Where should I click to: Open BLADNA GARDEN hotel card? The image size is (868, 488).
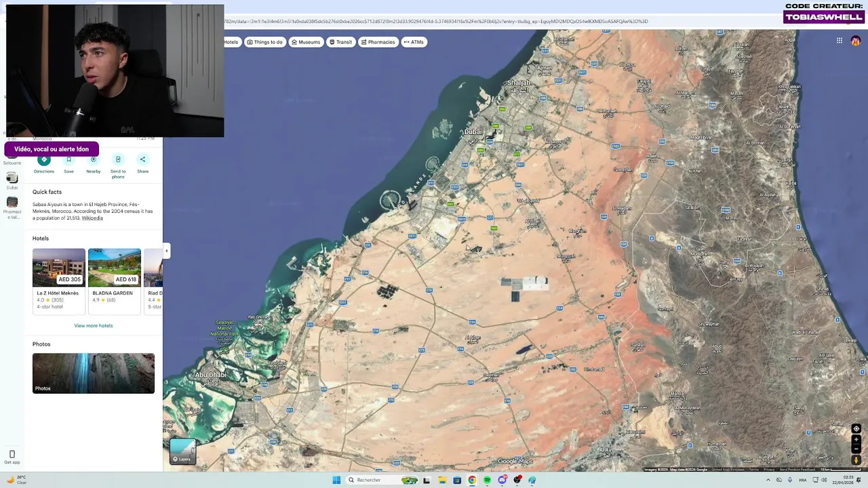pos(115,281)
